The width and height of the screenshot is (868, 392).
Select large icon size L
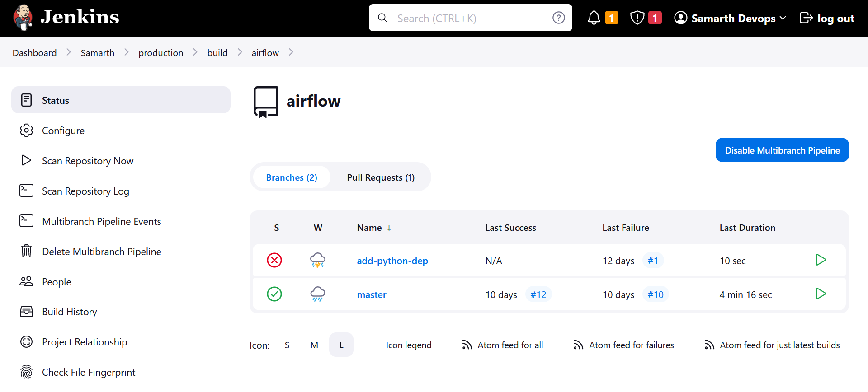click(x=341, y=345)
